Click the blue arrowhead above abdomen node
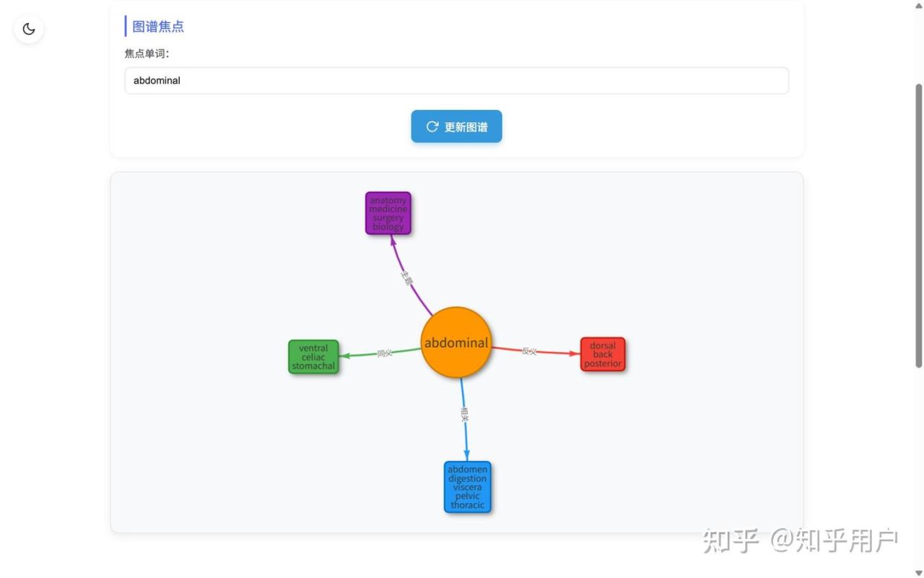 click(467, 455)
